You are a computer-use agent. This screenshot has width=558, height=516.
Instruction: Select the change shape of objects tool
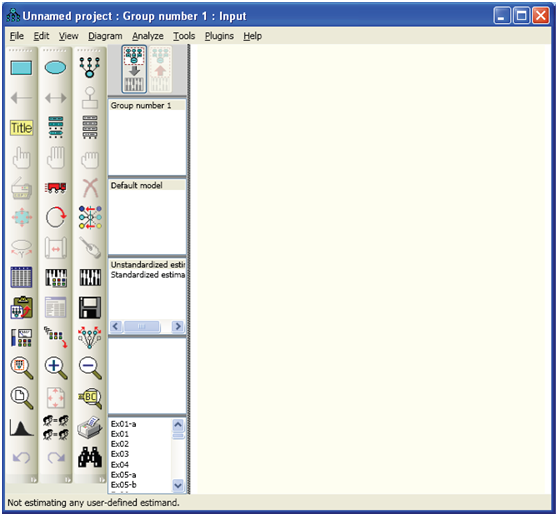tap(21, 217)
